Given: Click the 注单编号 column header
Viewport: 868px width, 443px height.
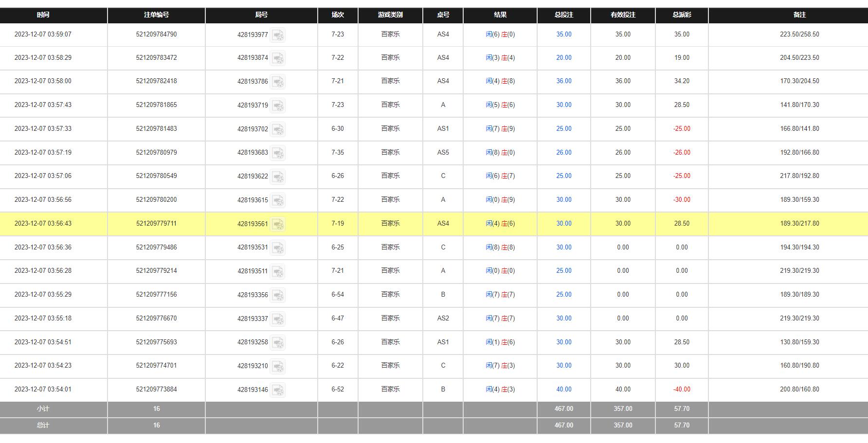Looking at the screenshot, I should click(x=156, y=15).
